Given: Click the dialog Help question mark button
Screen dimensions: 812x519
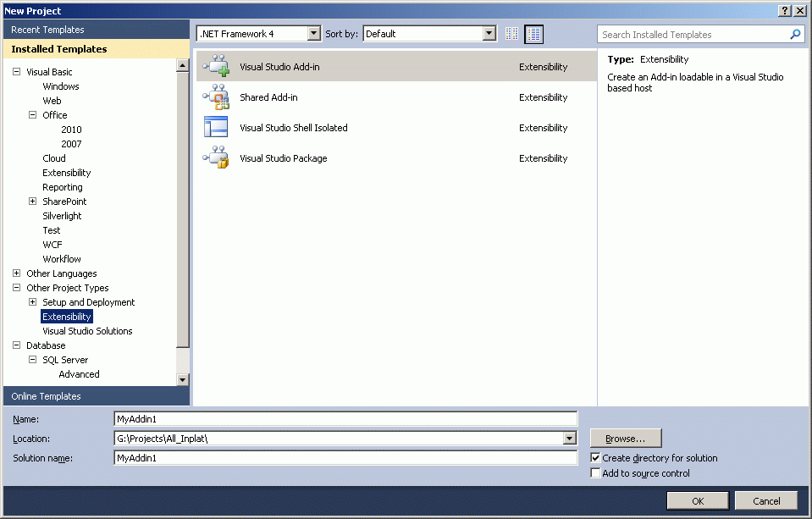Looking at the screenshot, I should pos(785,11).
